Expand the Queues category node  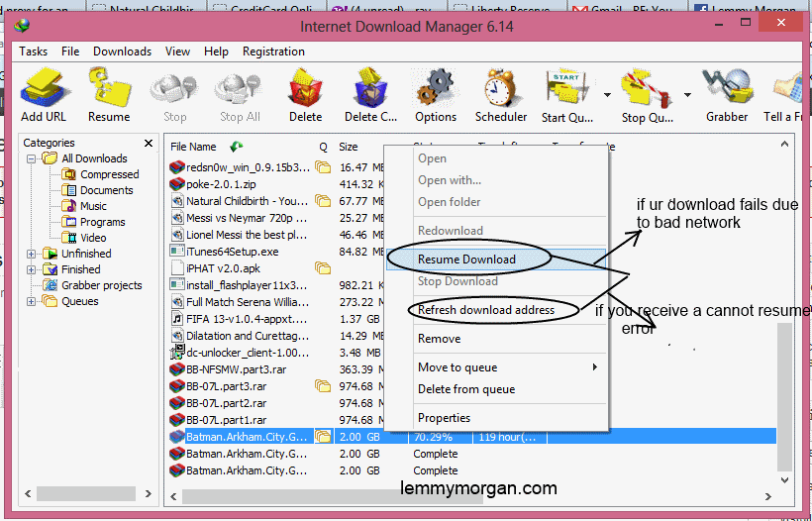(x=31, y=301)
